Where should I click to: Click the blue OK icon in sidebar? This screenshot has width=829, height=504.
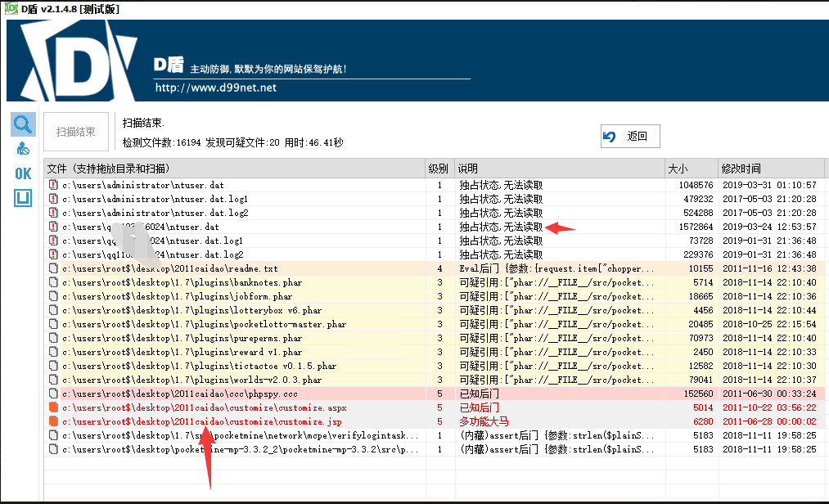pyautogui.click(x=23, y=173)
